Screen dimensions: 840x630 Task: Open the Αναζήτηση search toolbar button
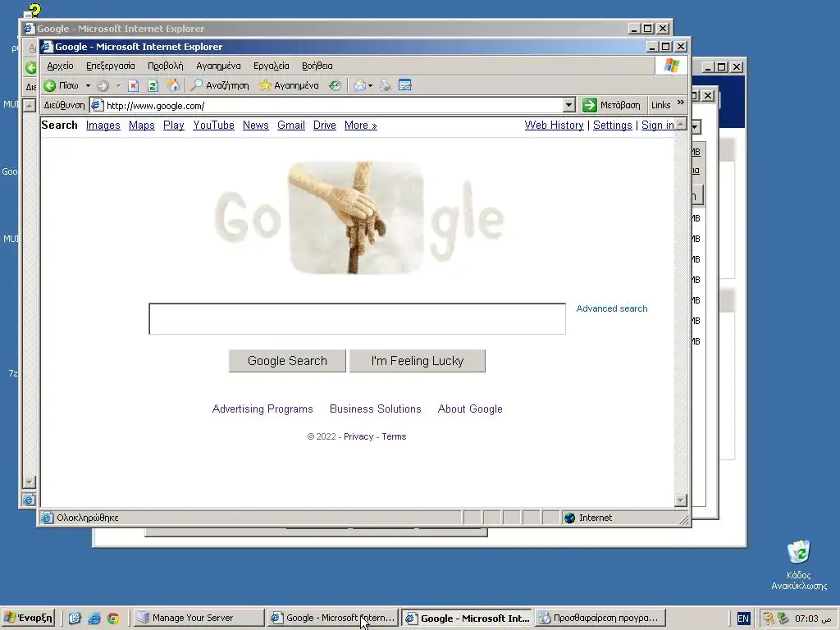[220, 85]
